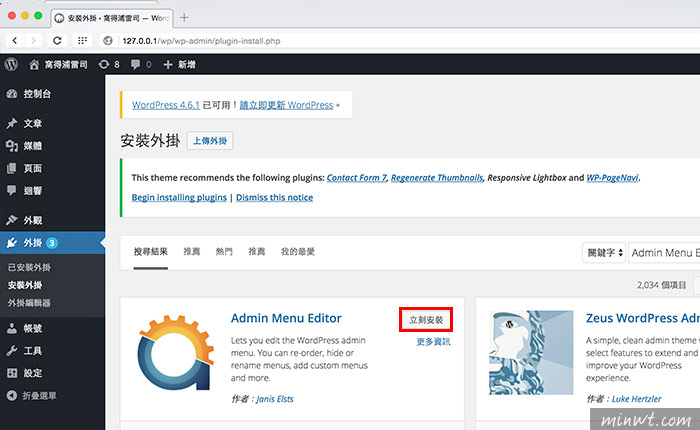
Task: Click the Admin Menu search field
Action: tap(664, 253)
